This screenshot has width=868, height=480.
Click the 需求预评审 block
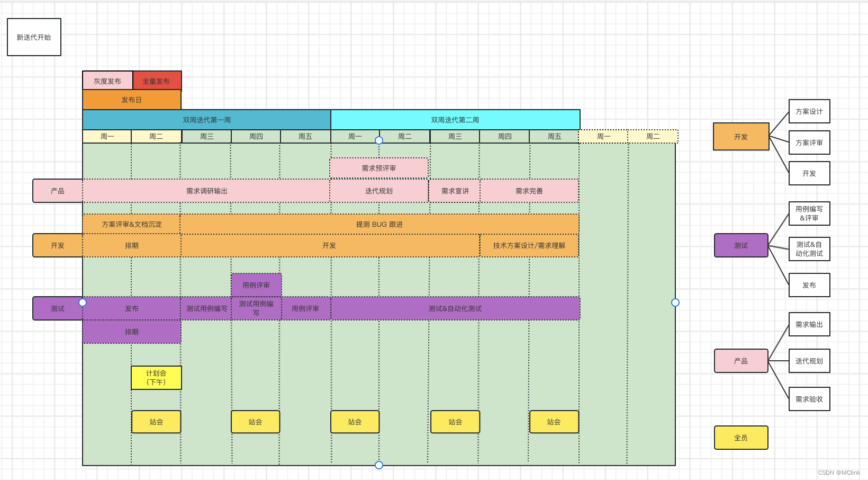[379, 168]
